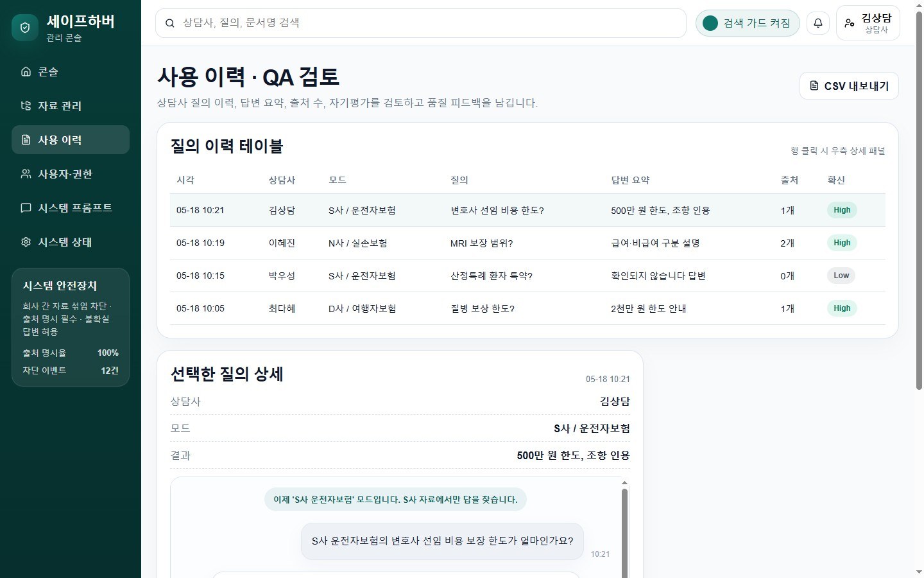Open 시스템 프롬프트 page
924x578 pixels.
tap(71, 207)
